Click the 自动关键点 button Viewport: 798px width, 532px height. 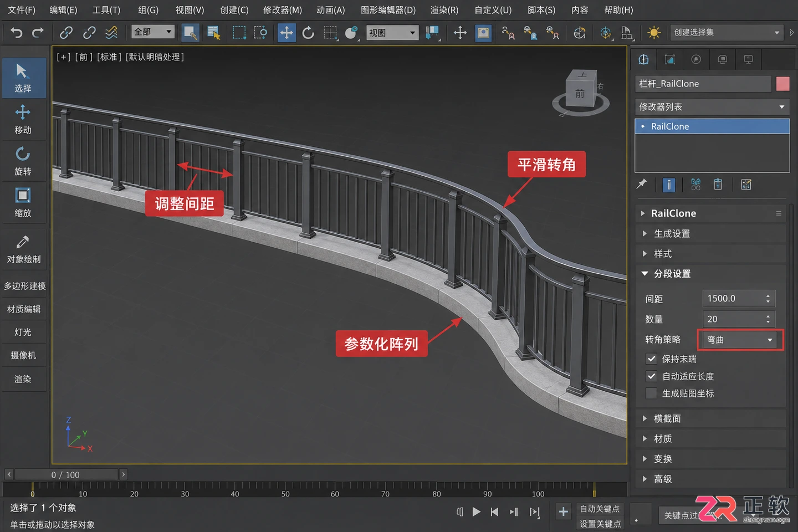click(x=600, y=509)
